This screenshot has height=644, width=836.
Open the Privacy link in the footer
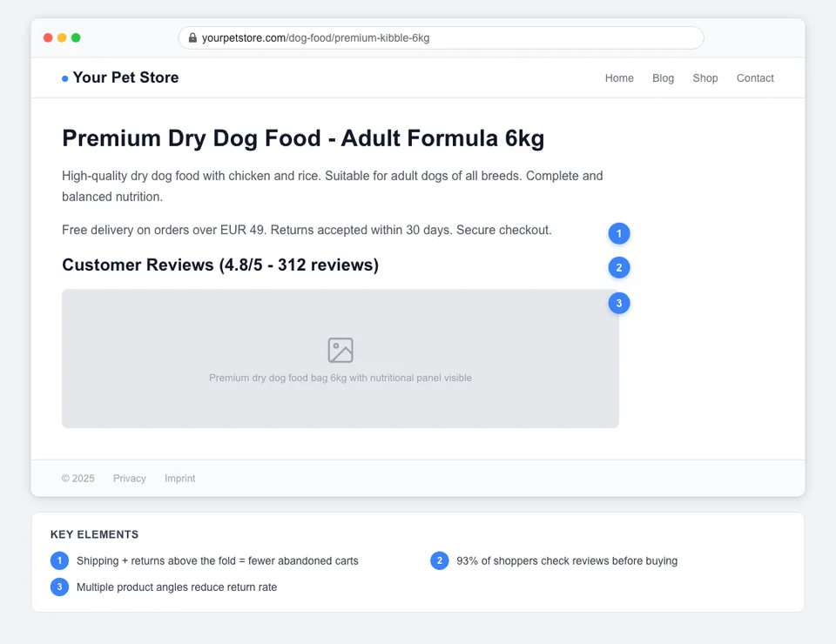point(129,478)
